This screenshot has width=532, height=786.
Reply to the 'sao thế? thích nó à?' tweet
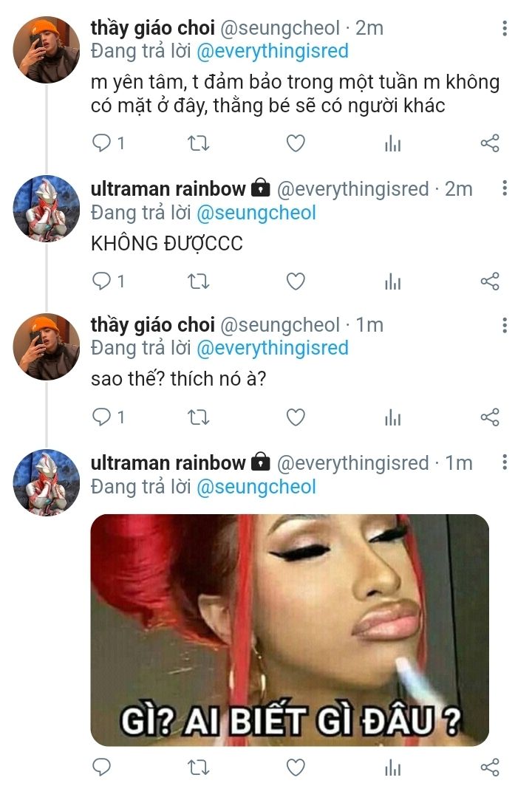point(102,417)
